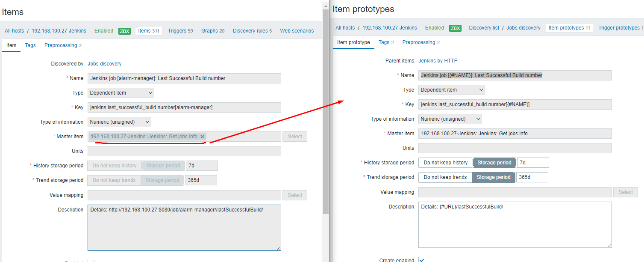Click Units field in Items window
644x262 pixels.
click(184, 151)
